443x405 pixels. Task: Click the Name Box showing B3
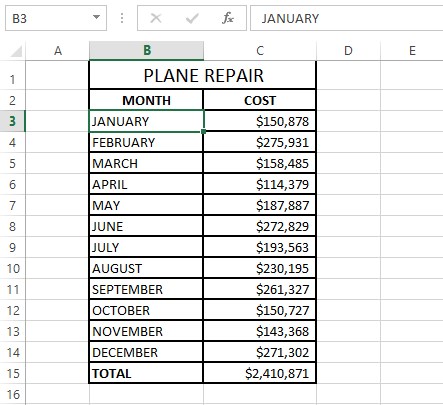pos(56,18)
